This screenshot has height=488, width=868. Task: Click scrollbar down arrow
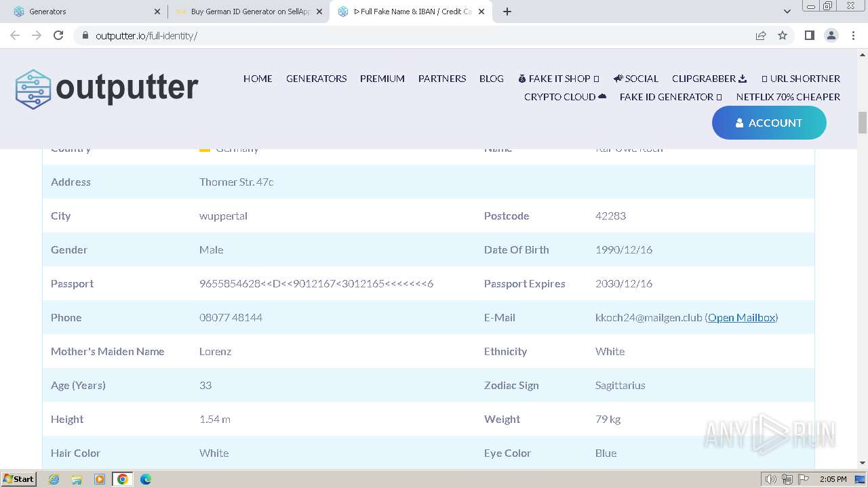tap(863, 463)
